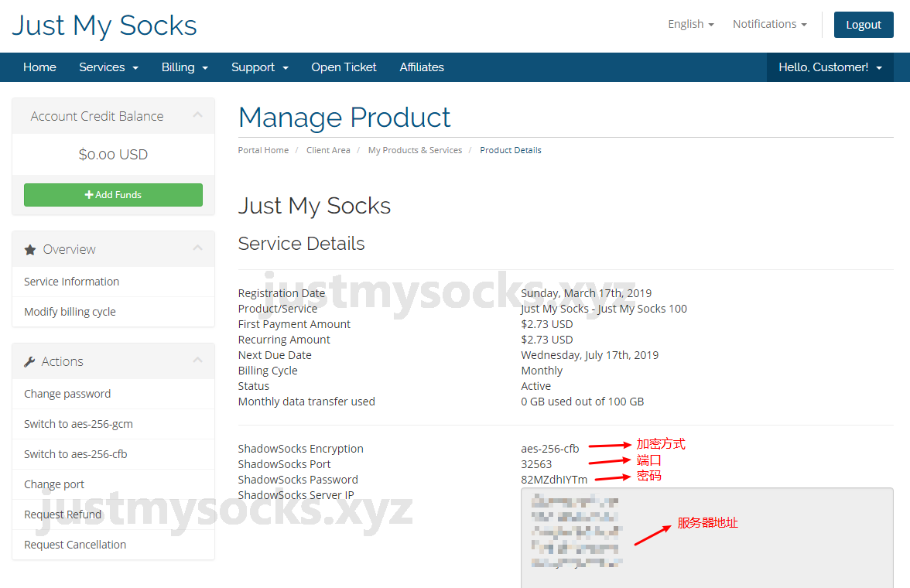Select Change password action
The width and height of the screenshot is (910, 588).
click(x=113, y=394)
